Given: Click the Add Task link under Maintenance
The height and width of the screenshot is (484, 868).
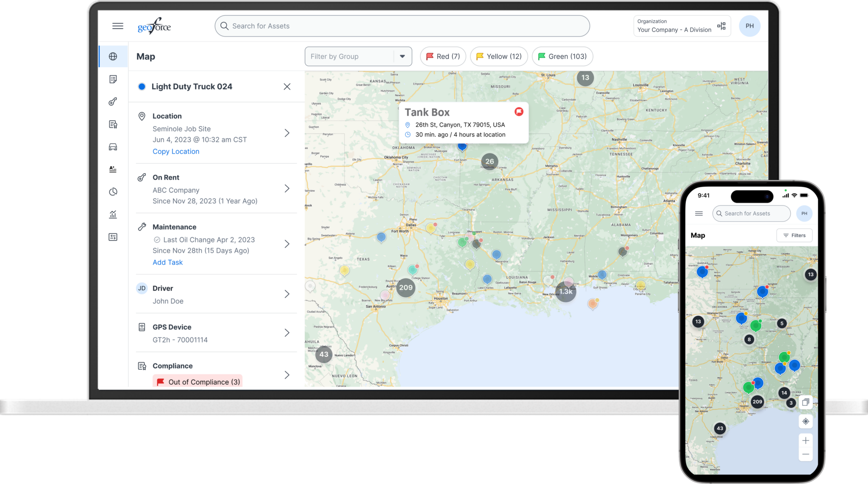Looking at the screenshot, I should 167,262.
